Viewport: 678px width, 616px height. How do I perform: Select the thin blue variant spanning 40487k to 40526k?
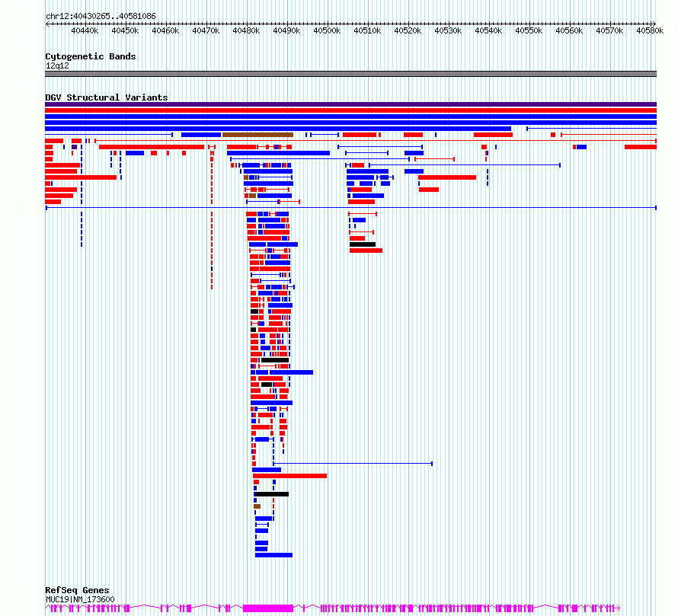[353, 464]
